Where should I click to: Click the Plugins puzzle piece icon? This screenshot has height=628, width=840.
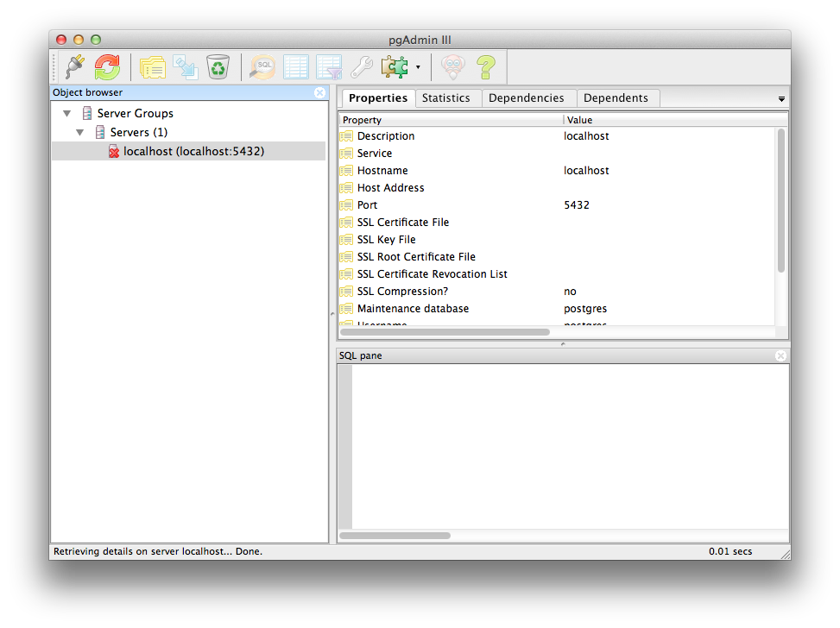click(x=395, y=66)
